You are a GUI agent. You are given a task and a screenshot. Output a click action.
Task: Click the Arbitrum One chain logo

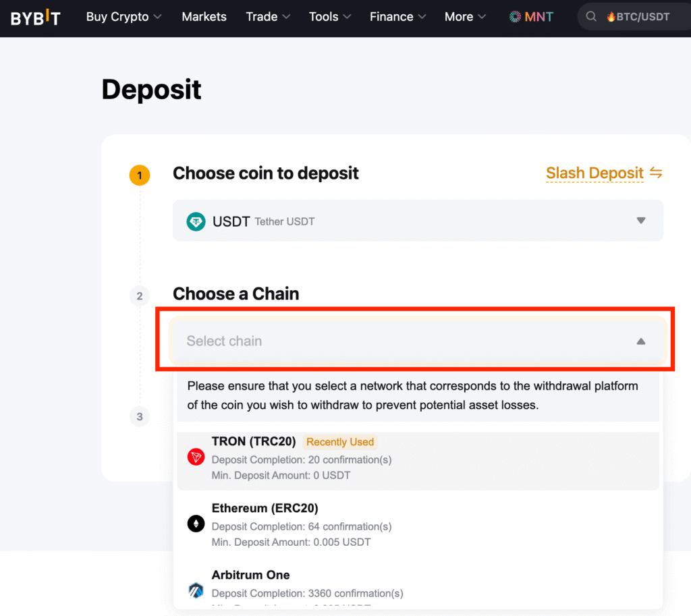(x=196, y=590)
